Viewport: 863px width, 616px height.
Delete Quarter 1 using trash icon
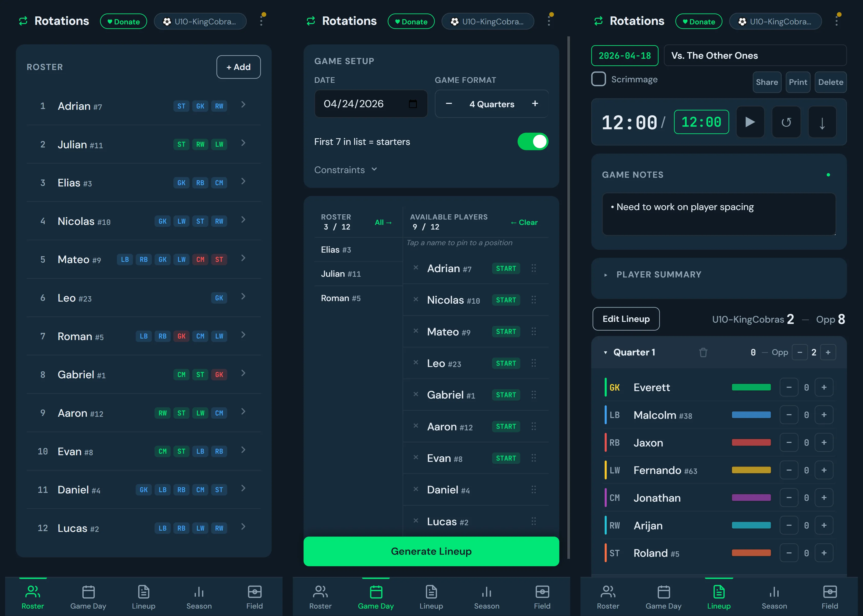(703, 352)
